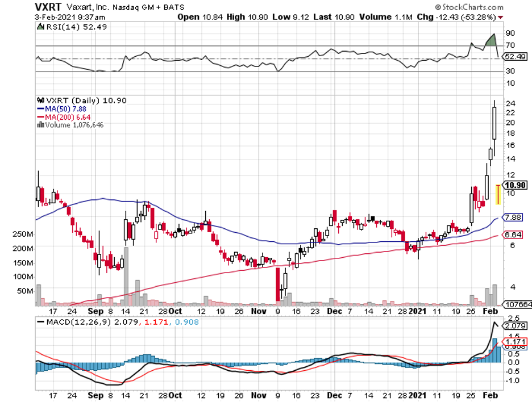
Task: Click the '2021' label on price chart axis
Action: tap(417, 311)
